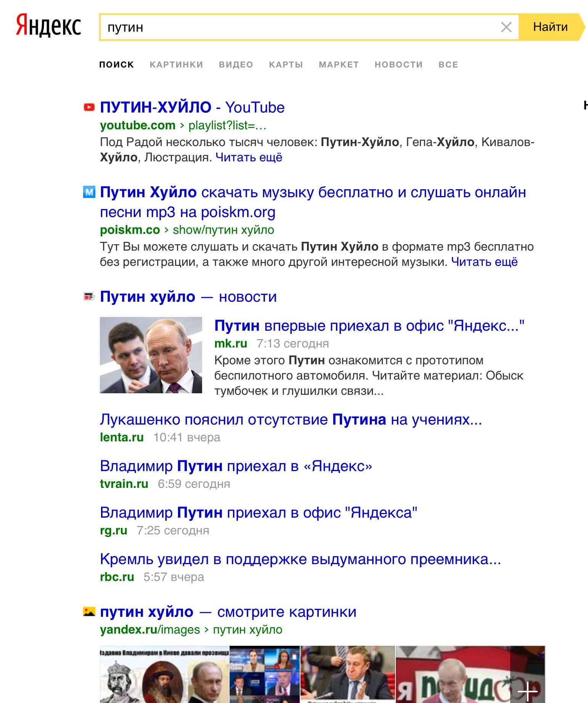
Task: Open the third image thumbnail of gesturing man
Action: [x=348, y=674]
